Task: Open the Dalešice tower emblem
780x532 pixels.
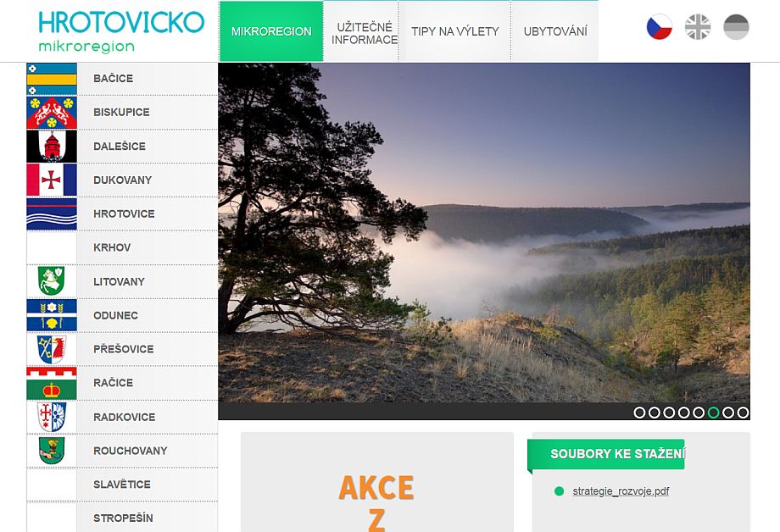Action: pos(52,147)
